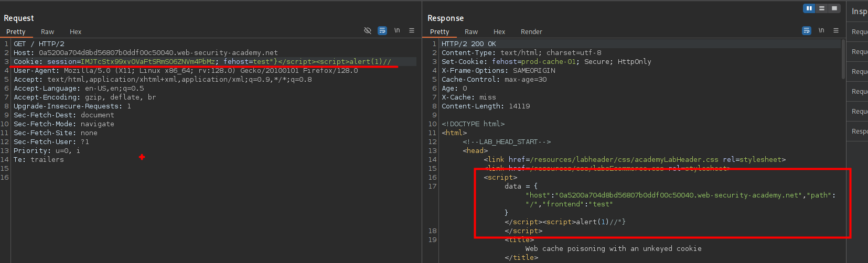Click the Age: 0 response header
868x263 pixels.
point(454,89)
